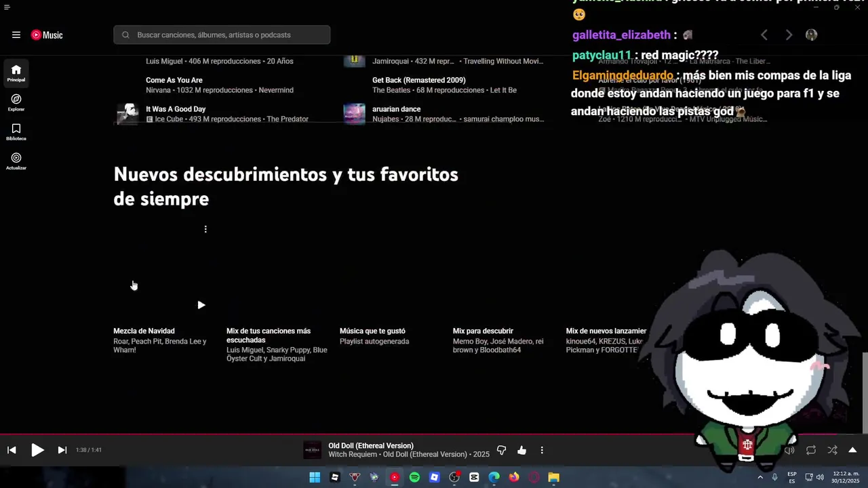Image resolution: width=868 pixels, height=488 pixels.
Task: Open the Biblioteca library section
Action: (x=16, y=131)
